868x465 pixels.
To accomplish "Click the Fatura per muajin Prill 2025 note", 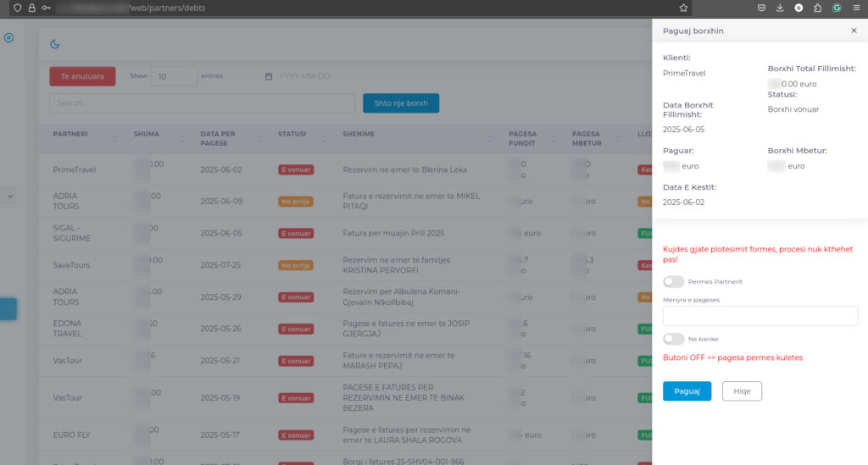I will click(x=393, y=233).
